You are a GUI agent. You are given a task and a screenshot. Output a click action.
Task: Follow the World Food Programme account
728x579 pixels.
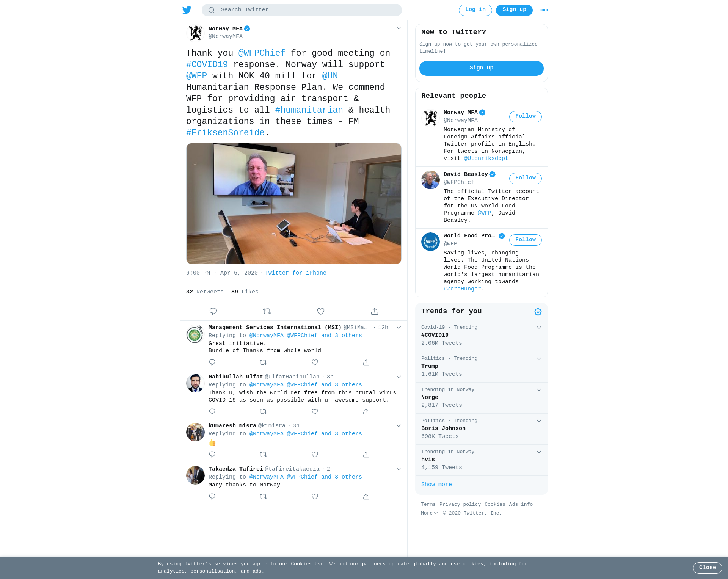click(x=525, y=240)
